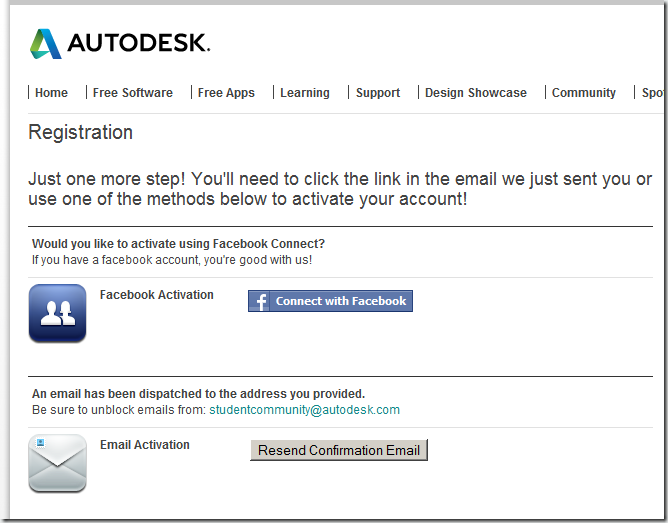Click 'If you have a facebook account' text
The height and width of the screenshot is (523, 668).
tap(172, 260)
